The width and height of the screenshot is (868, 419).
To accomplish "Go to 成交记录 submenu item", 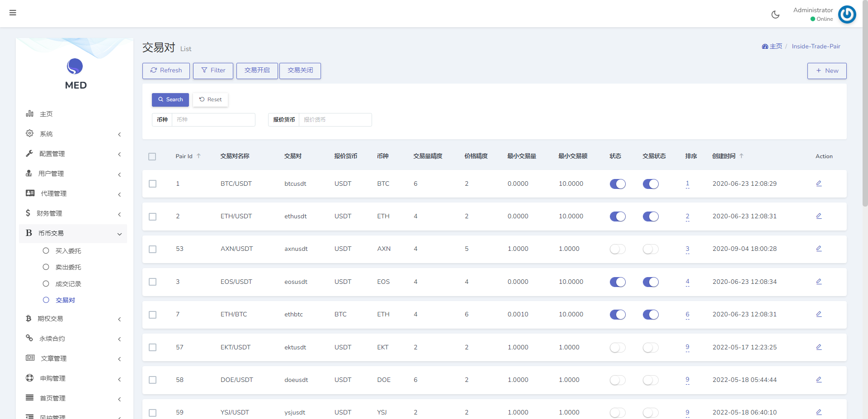I will coord(68,284).
